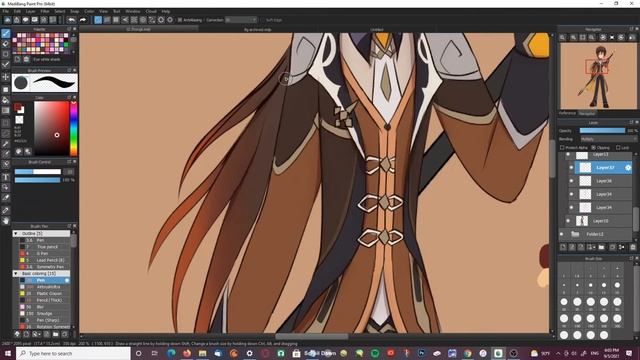Turn snap off with the highlighted snap icon

pos(98,20)
